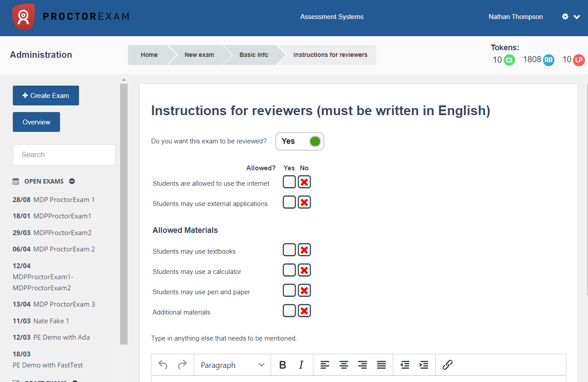Check Yes for textbooks allowed
Image resolution: width=588 pixels, height=382 pixels.
click(x=290, y=250)
